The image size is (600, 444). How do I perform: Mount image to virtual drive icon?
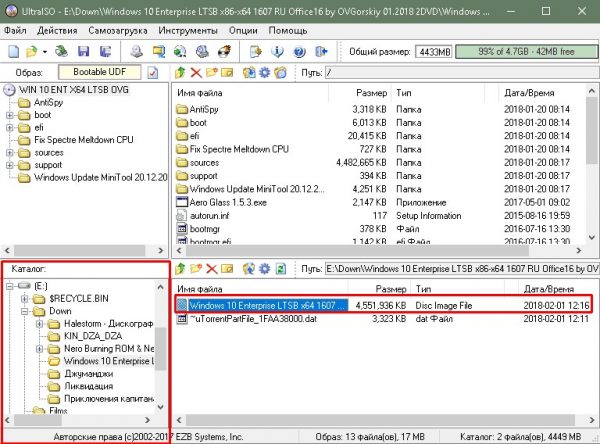pos(180,51)
